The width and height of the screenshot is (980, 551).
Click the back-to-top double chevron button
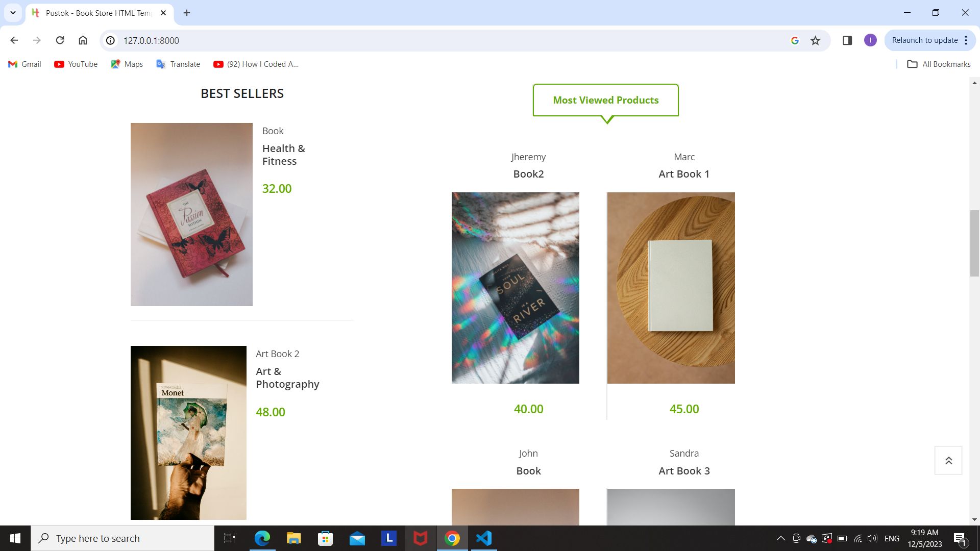(x=948, y=460)
